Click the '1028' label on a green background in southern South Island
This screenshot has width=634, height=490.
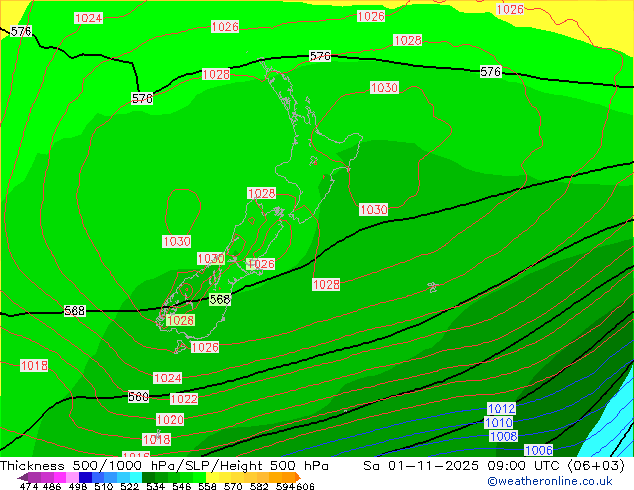(180, 320)
